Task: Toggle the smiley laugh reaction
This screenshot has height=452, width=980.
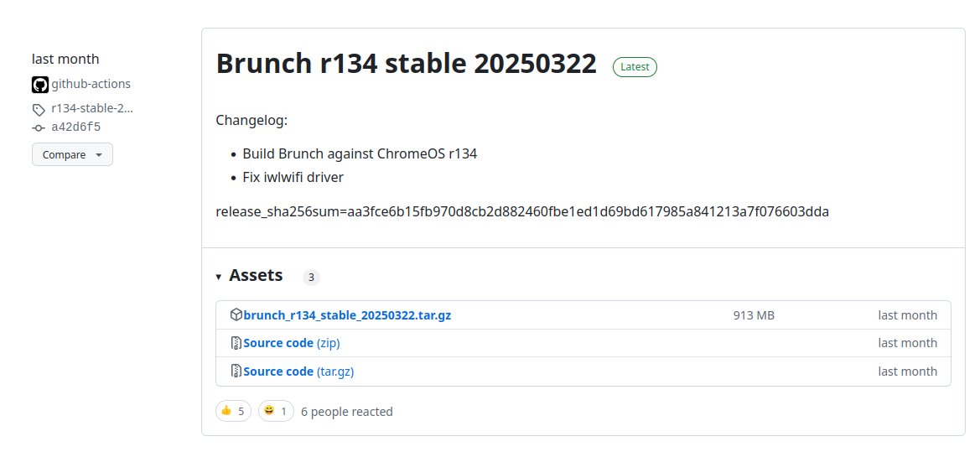Action: 276,411
